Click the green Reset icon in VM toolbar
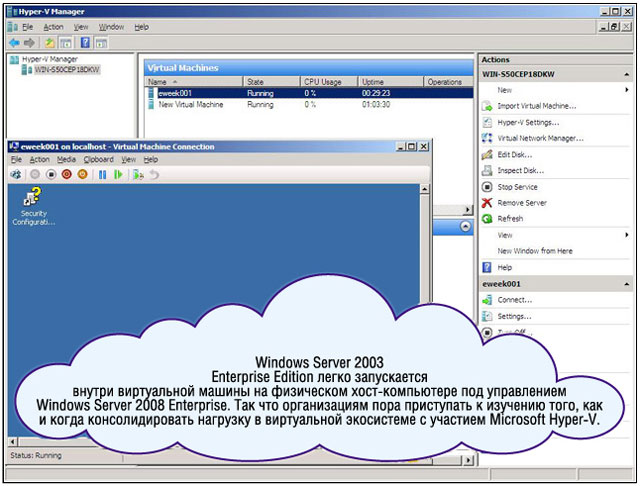Screen dimensions: 640x486 [118, 175]
